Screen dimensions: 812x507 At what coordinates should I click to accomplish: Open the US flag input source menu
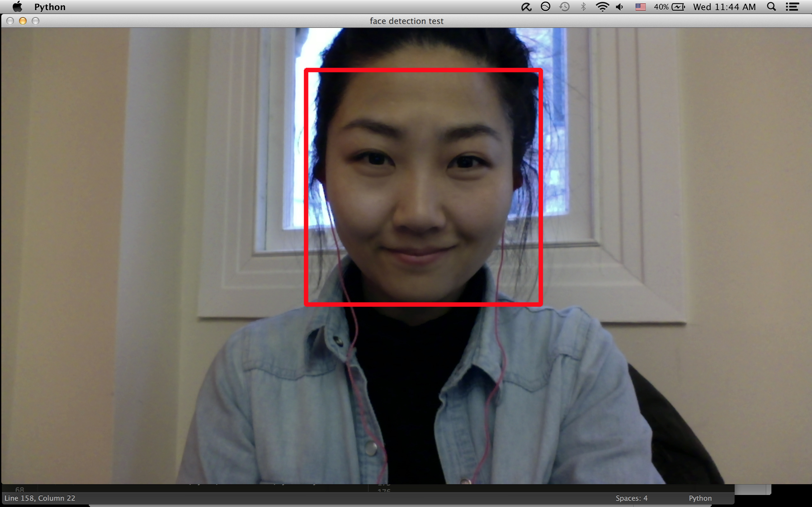pos(640,7)
